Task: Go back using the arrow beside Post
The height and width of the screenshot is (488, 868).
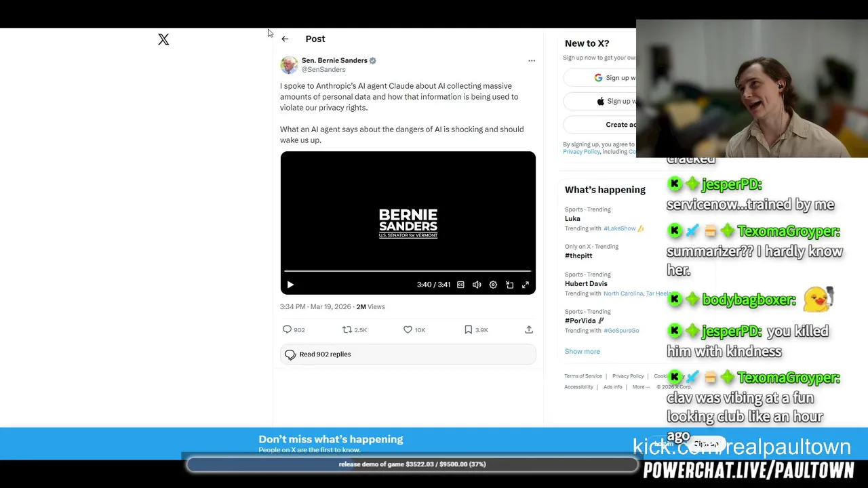Action: point(285,39)
